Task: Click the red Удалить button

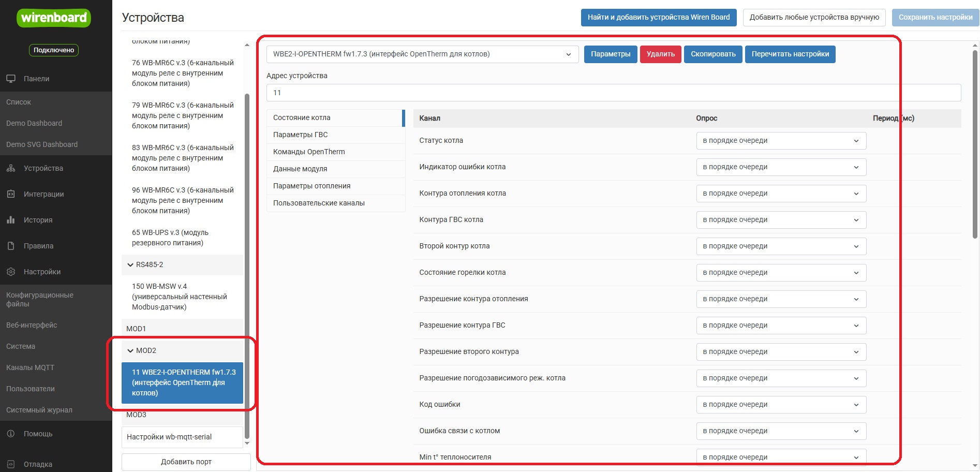Action: (x=661, y=54)
